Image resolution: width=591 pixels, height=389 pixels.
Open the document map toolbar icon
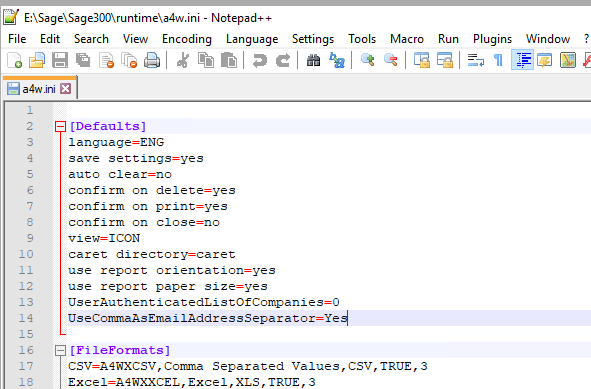point(568,60)
